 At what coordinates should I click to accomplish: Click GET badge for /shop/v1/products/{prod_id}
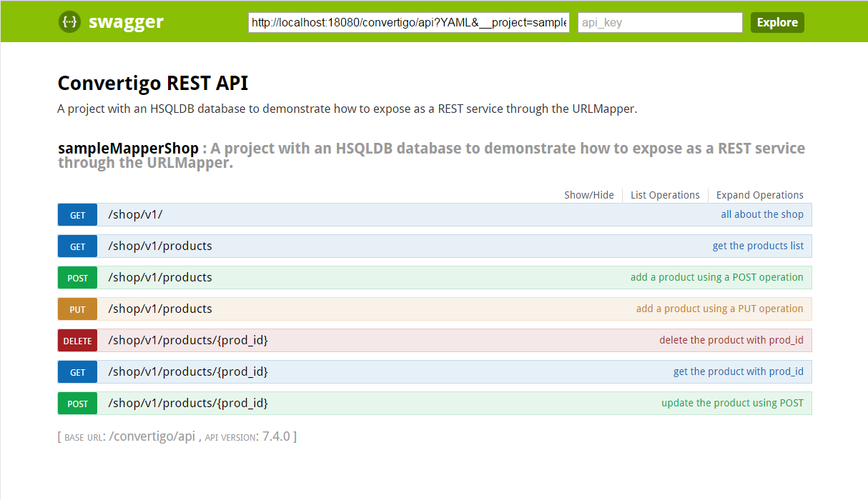77,372
